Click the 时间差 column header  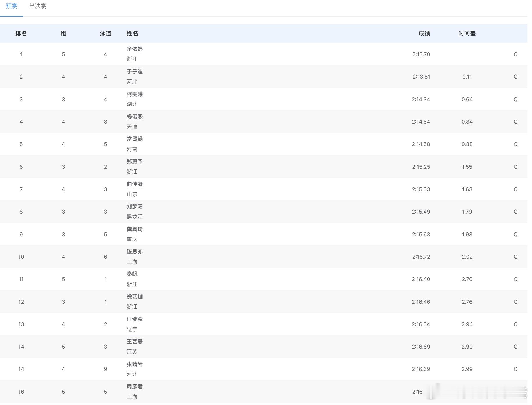tap(467, 33)
